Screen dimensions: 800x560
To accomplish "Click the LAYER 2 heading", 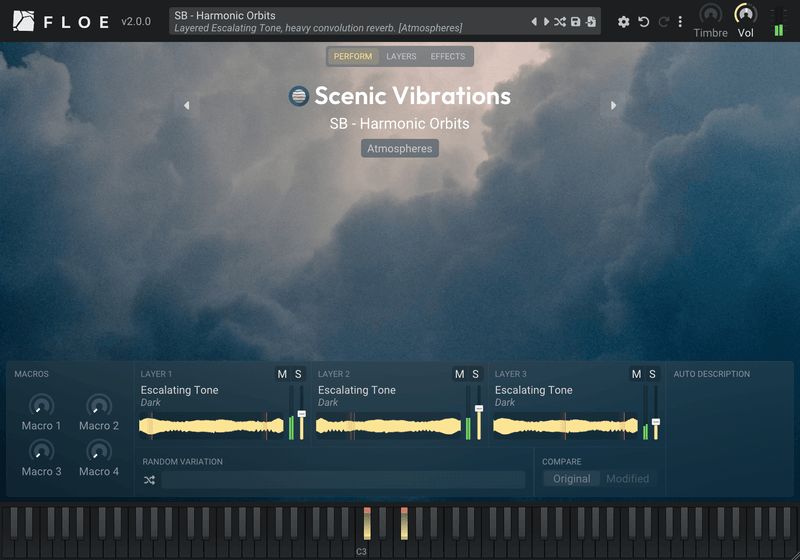I will pos(334,374).
